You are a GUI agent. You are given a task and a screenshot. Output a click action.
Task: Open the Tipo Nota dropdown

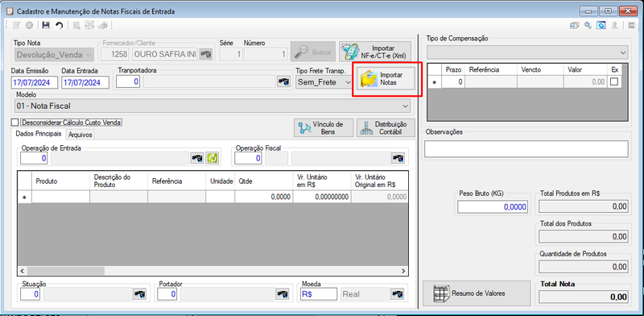coord(54,55)
